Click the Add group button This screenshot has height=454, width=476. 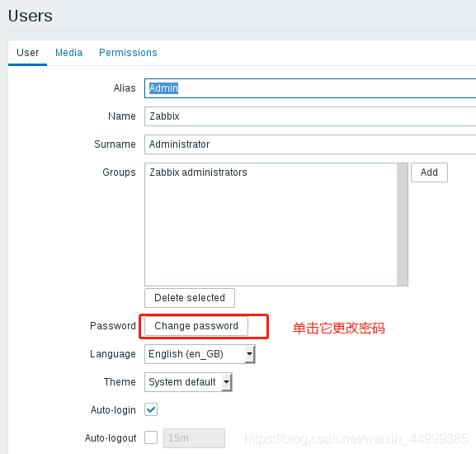tap(429, 173)
